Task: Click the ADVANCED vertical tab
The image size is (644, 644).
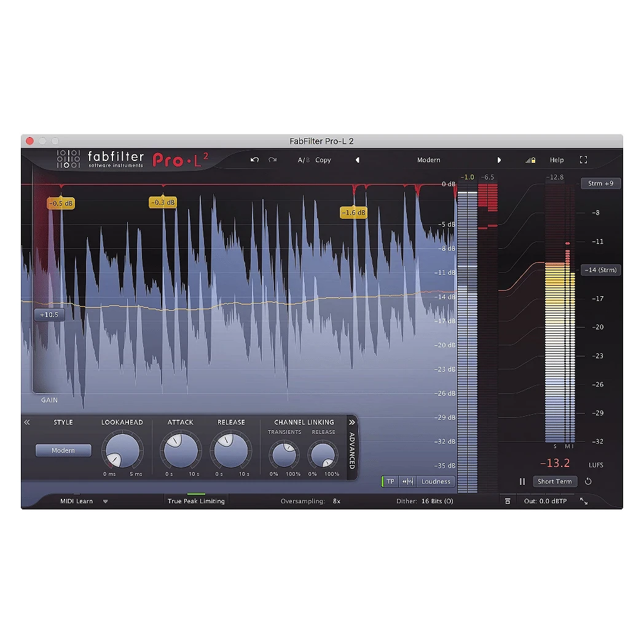Action: [352, 450]
